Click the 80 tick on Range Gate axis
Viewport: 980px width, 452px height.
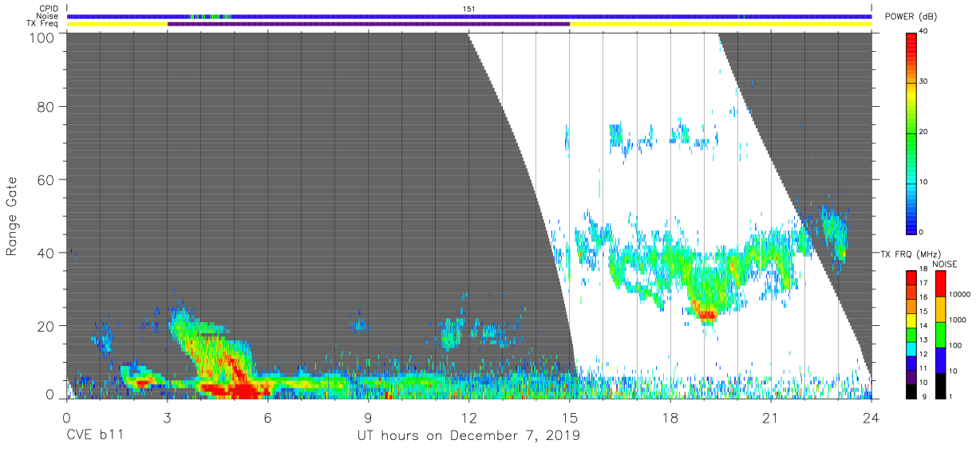pyautogui.click(x=47, y=107)
